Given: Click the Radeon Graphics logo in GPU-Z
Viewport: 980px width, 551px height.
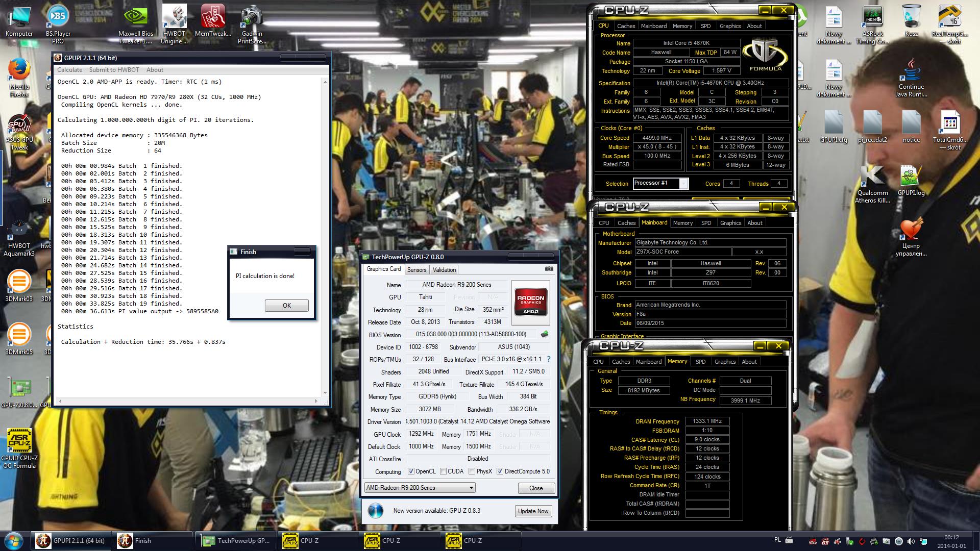Looking at the screenshot, I should (x=531, y=302).
